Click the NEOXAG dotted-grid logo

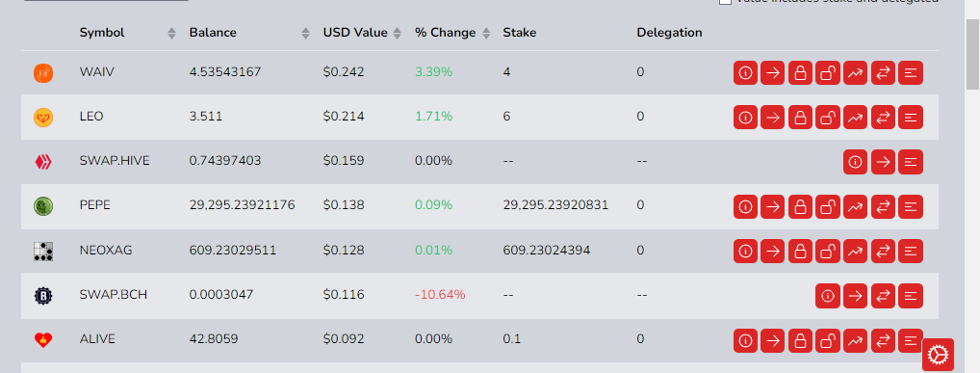click(43, 251)
